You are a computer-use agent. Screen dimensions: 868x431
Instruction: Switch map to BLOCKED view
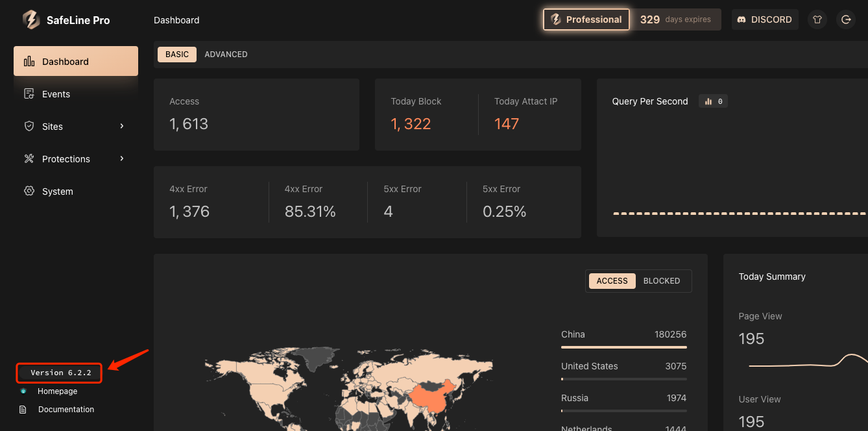point(661,281)
